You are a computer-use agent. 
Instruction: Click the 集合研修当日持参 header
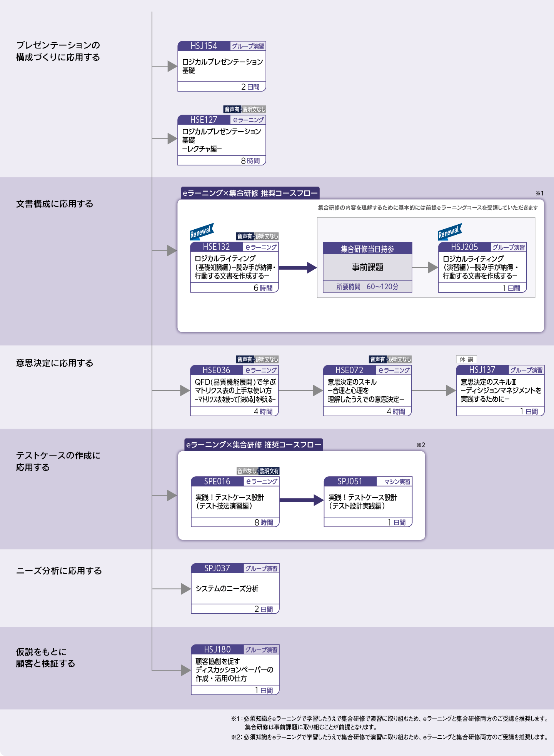click(x=367, y=249)
